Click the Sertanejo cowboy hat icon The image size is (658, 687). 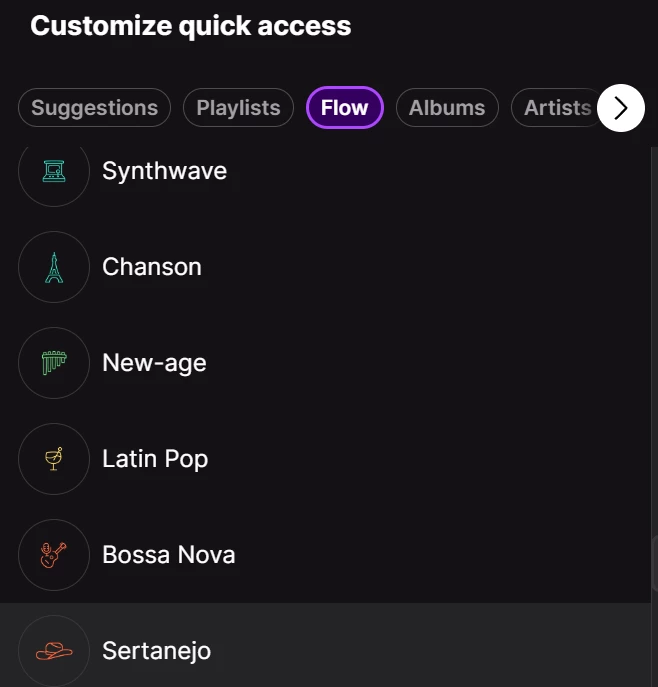pyautogui.click(x=54, y=651)
